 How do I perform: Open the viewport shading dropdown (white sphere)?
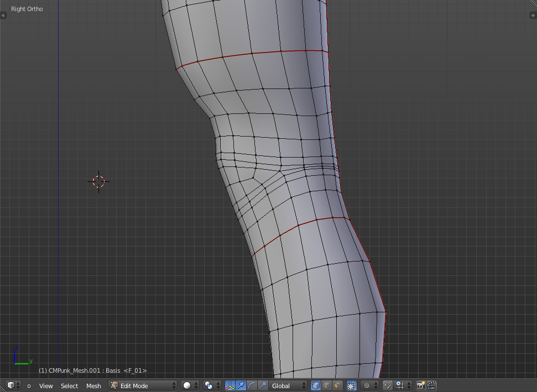(190, 385)
